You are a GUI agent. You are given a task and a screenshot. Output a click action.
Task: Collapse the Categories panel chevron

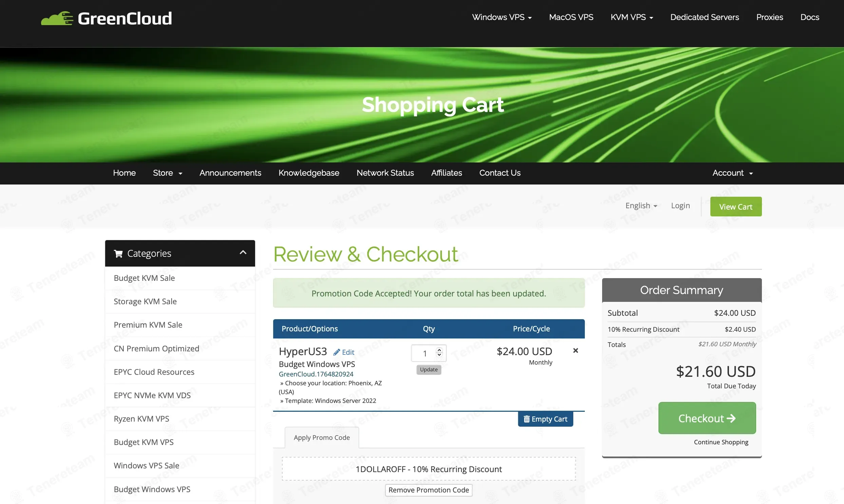click(x=243, y=252)
